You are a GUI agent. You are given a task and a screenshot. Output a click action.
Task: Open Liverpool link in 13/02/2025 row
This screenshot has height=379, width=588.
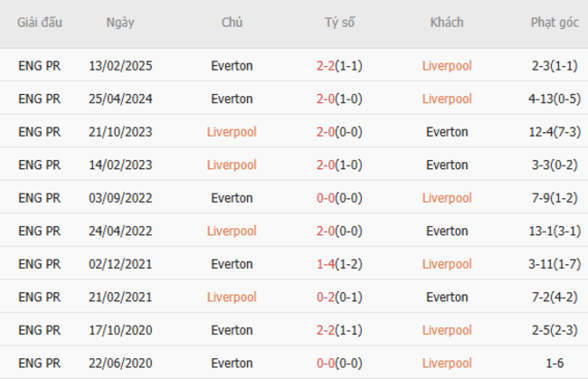point(447,66)
